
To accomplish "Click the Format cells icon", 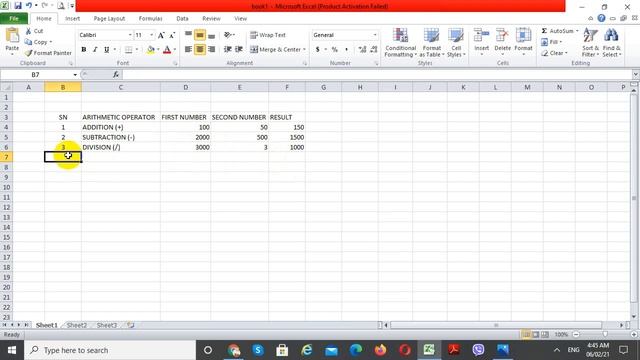I will pyautogui.click(x=523, y=36).
